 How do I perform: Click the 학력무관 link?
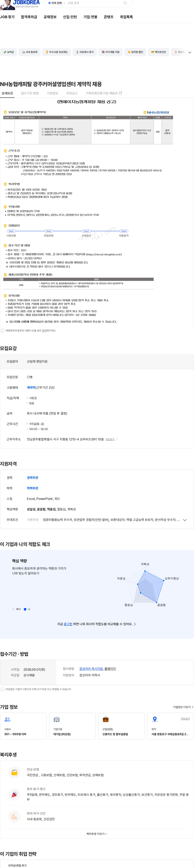click(32, 488)
